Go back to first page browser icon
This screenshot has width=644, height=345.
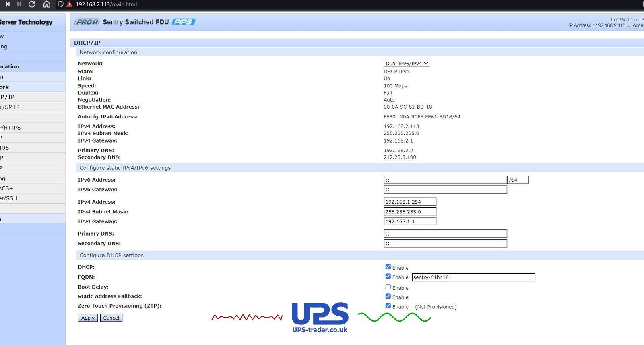click(x=8, y=4)
